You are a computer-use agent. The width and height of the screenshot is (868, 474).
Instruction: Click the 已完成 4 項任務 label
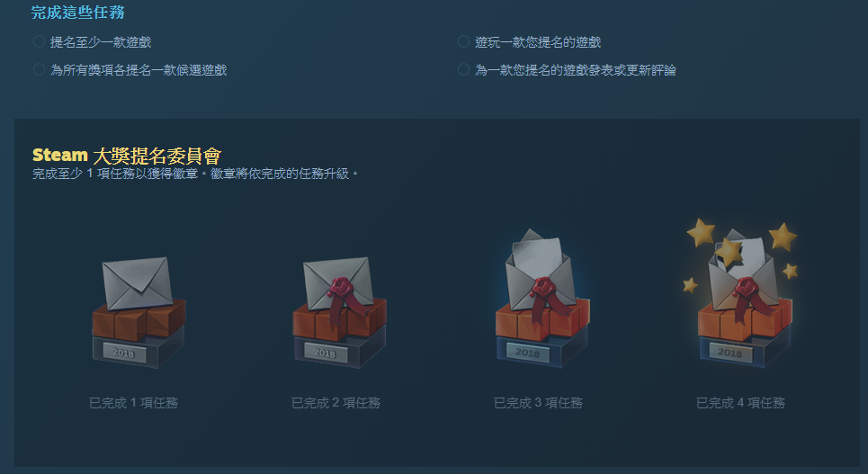pos(740,403)
